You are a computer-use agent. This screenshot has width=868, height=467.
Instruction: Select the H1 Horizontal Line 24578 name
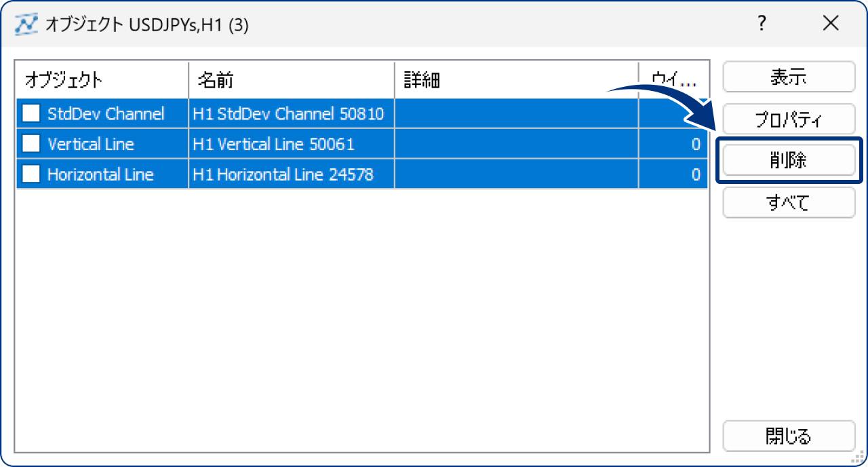click(283, 174)
